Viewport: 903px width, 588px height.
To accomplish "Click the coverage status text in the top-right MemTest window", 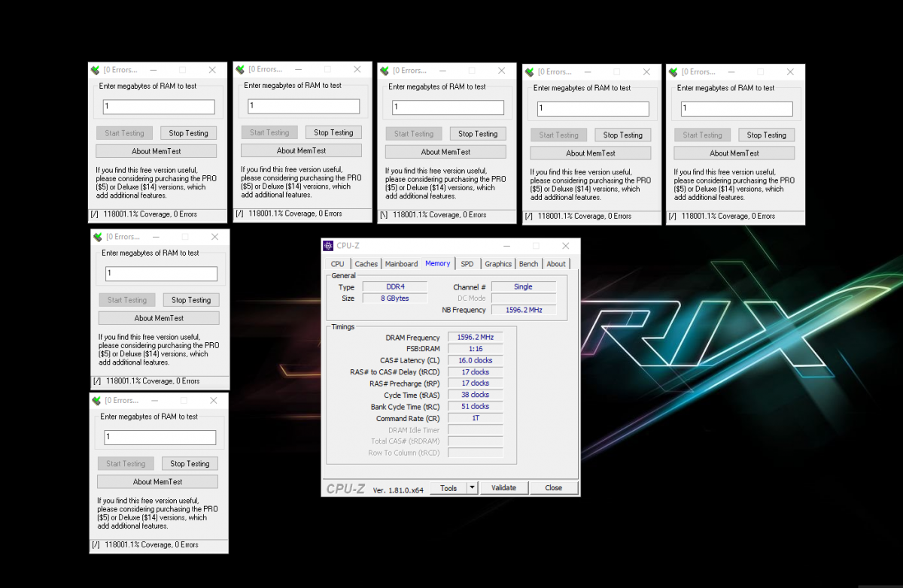I will [728, 217].
